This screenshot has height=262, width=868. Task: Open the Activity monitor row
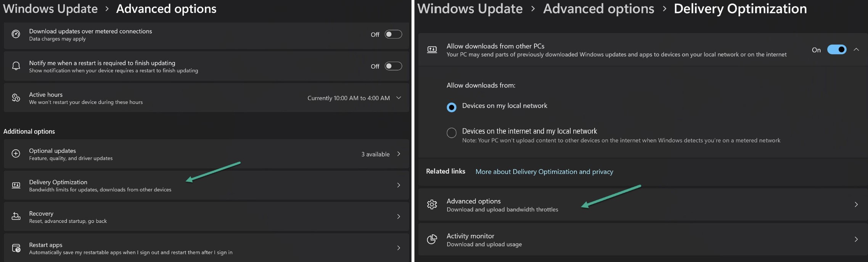[643, 240]
